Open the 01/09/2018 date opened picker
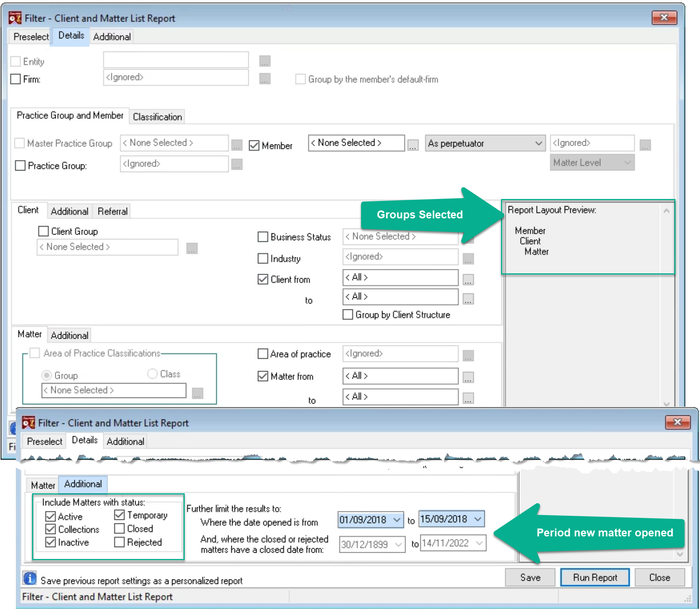The width and height of the screenshot is (700, 610). pos(397,519)
